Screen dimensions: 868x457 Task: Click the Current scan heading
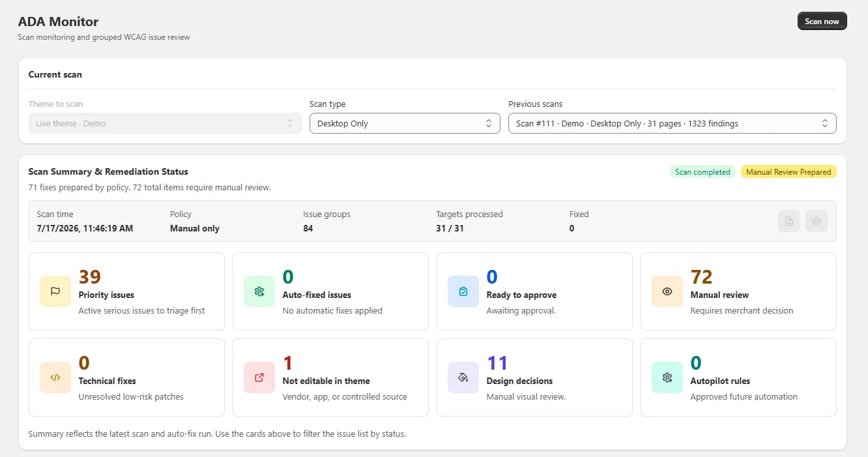coord(55,74)
